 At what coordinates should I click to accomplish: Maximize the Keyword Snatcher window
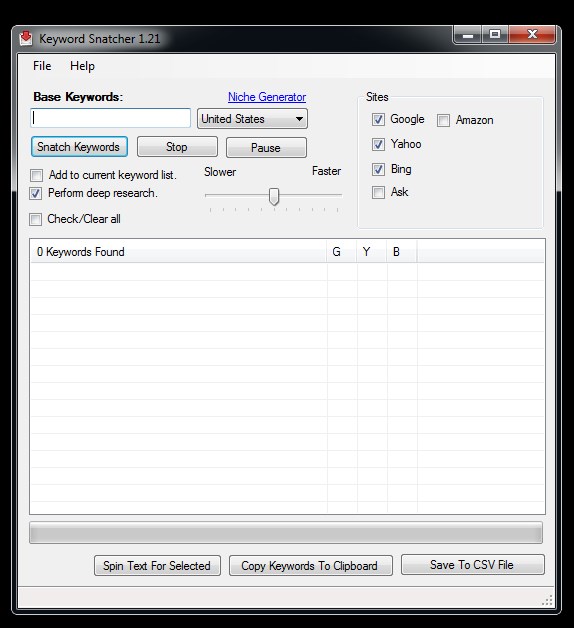point(495,34)
